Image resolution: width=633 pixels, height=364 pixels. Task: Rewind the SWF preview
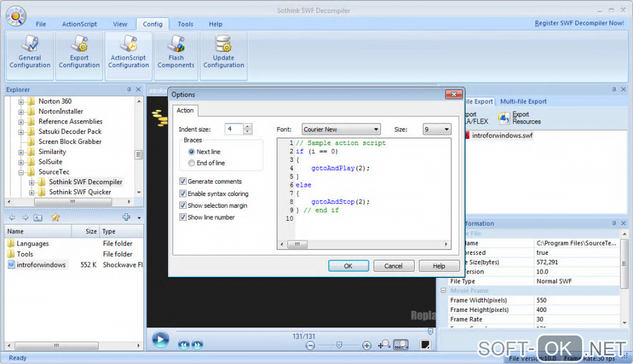(184, 345)
